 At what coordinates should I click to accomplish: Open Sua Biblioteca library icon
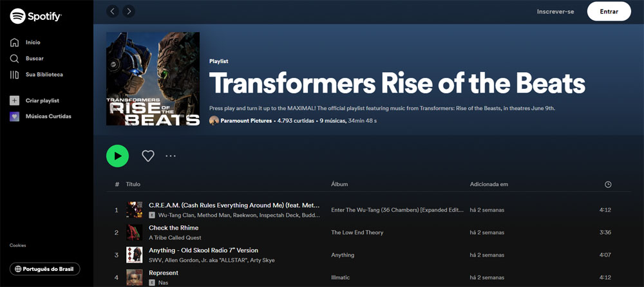coord(14,75)
